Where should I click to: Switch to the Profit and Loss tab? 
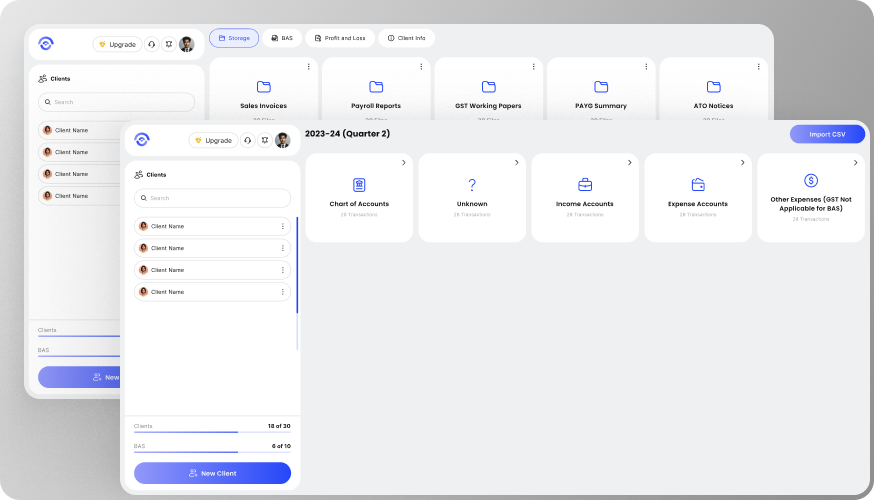tap(340, 38)
